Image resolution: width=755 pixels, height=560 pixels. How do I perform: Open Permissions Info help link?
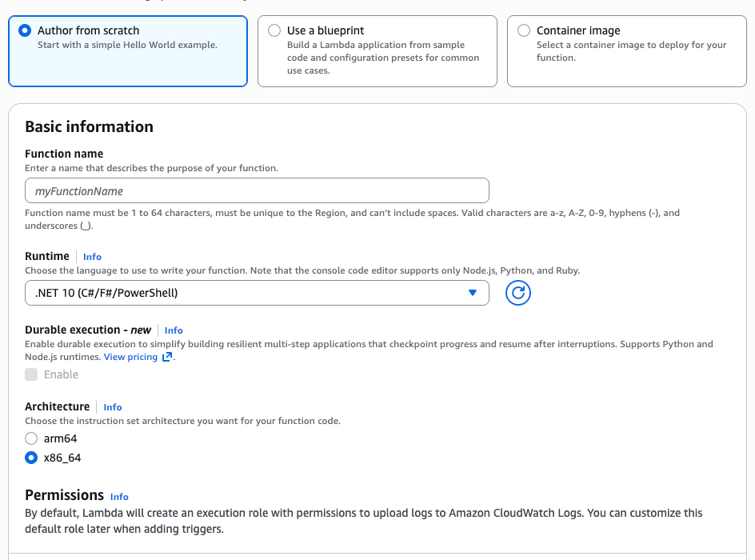(x=119, y=497)
